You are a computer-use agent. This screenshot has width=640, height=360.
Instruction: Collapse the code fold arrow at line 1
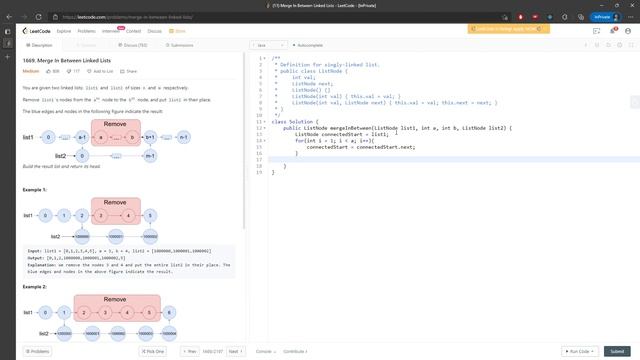click(264, 58)
